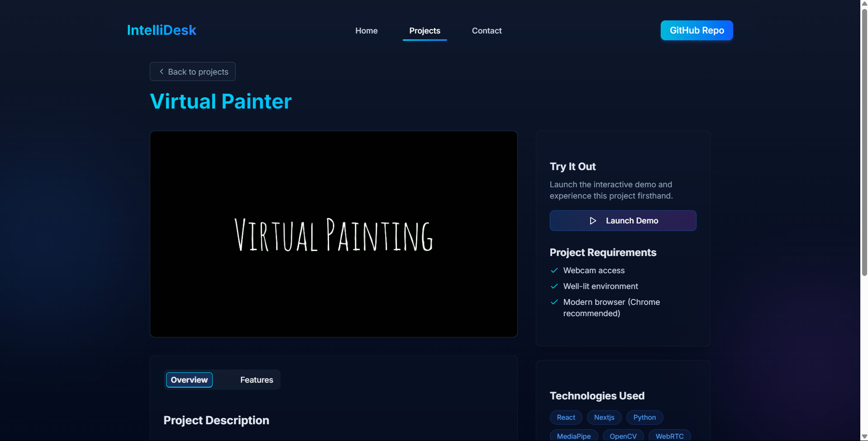Click the checkmark beside Well-lit environment
Viewport: 868px width, 441px height.
tap(554, 286)
